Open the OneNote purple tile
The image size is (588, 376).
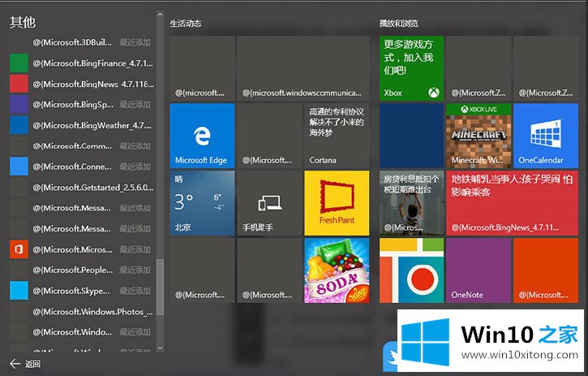pos(479,270)
